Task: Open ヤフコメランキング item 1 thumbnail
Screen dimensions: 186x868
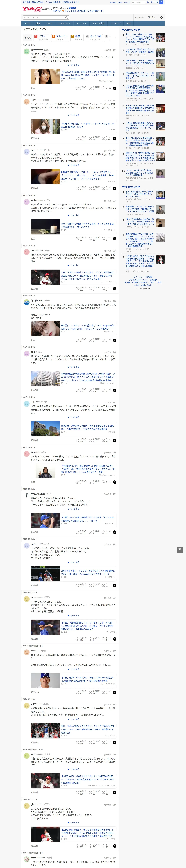Action: [x=160, y=38]
